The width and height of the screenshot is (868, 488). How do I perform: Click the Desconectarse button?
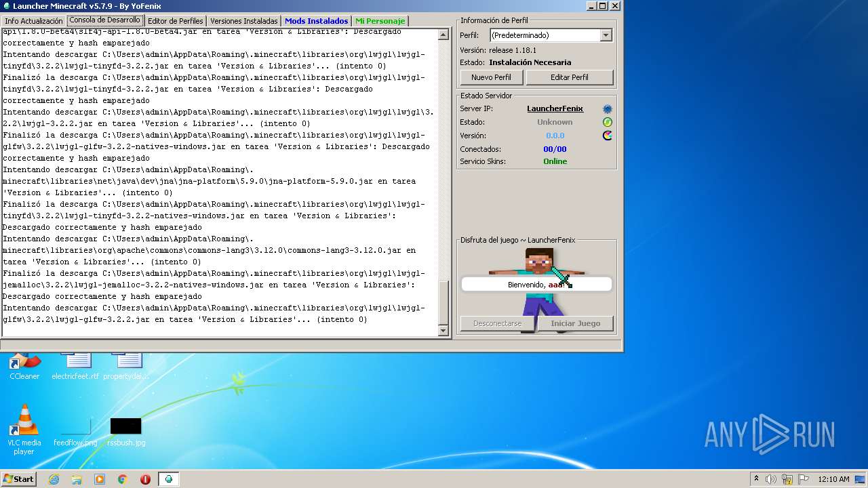tap(498, 323)
